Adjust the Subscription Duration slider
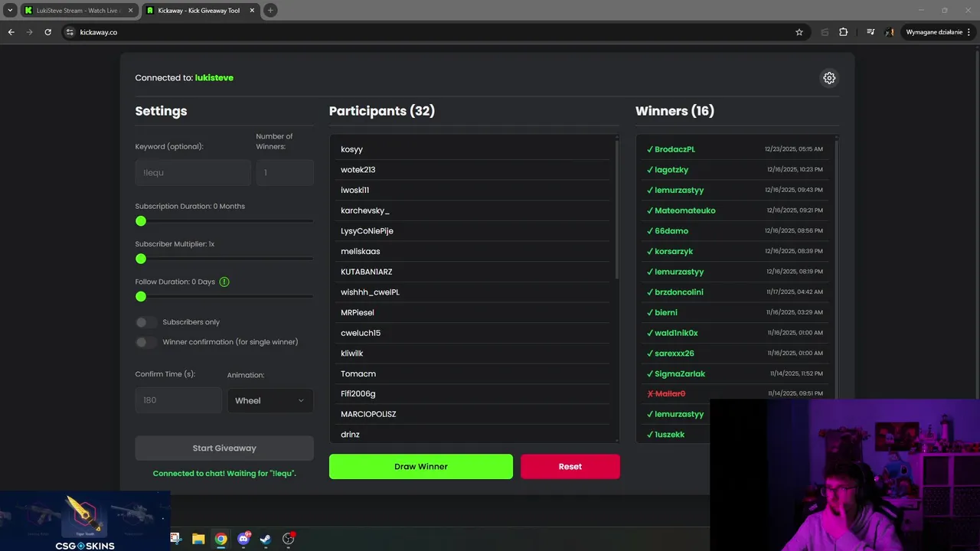The image size is (980, 551). [x=224, y=221]
